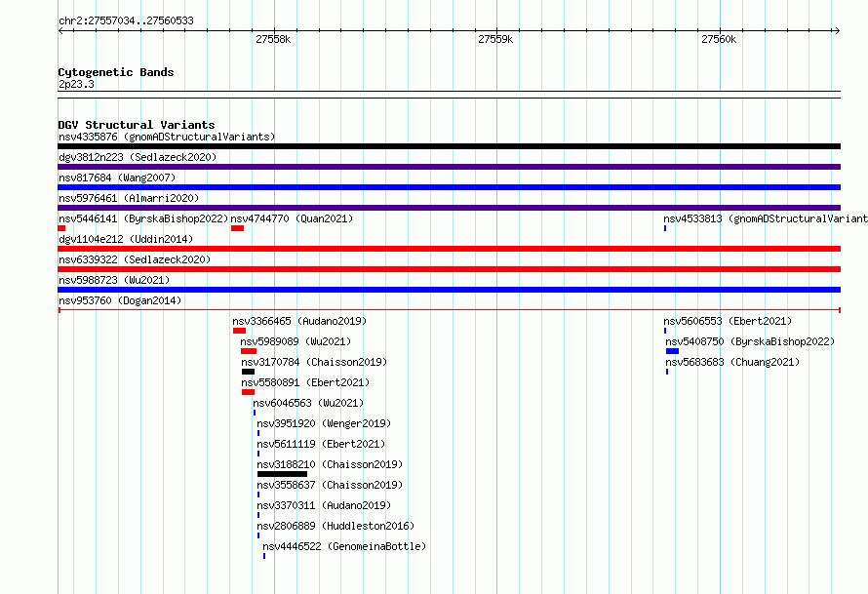
Task: Open nsv4533813 gnomADStructuralVariants label
Action: pos(766,218)
